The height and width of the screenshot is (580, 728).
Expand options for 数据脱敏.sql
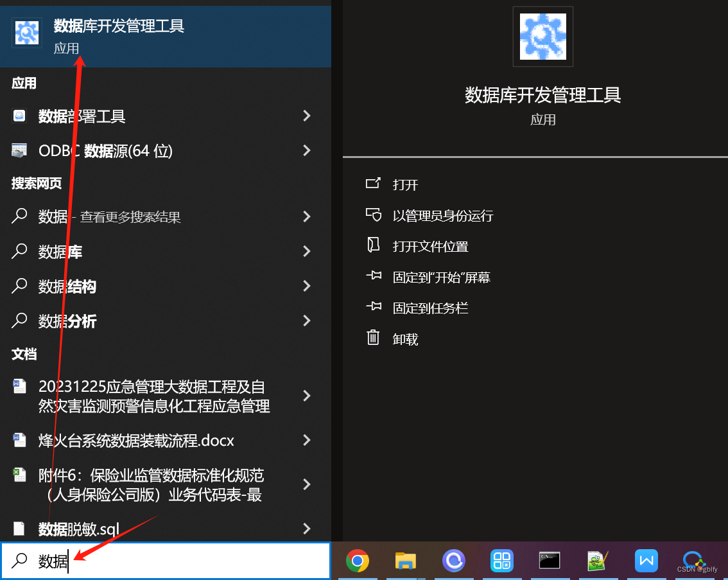point(307,528)
